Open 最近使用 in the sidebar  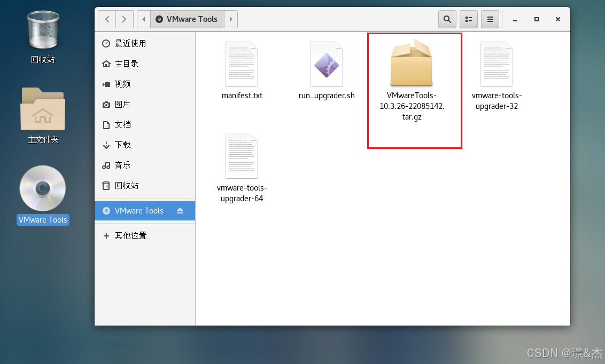point(145,44)
